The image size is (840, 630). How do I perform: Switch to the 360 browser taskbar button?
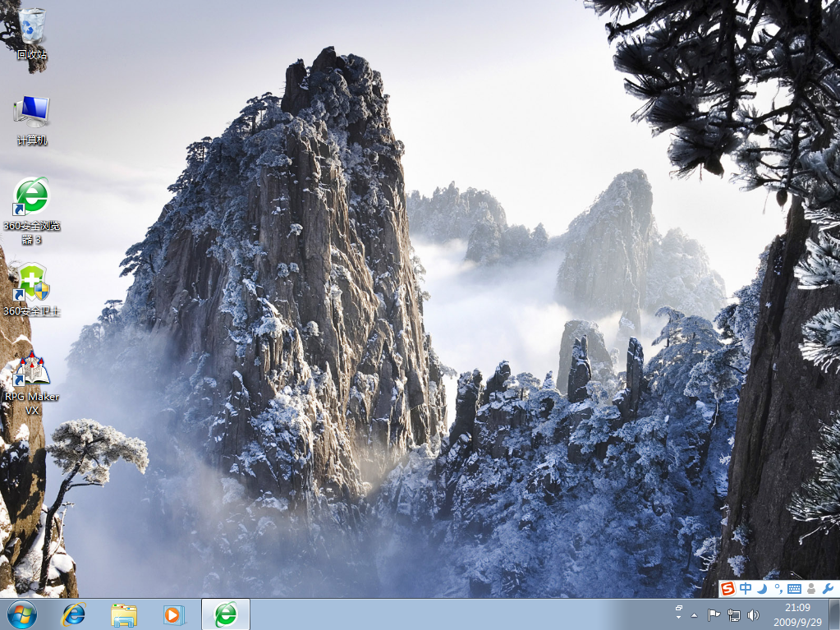tap(226, 614)
